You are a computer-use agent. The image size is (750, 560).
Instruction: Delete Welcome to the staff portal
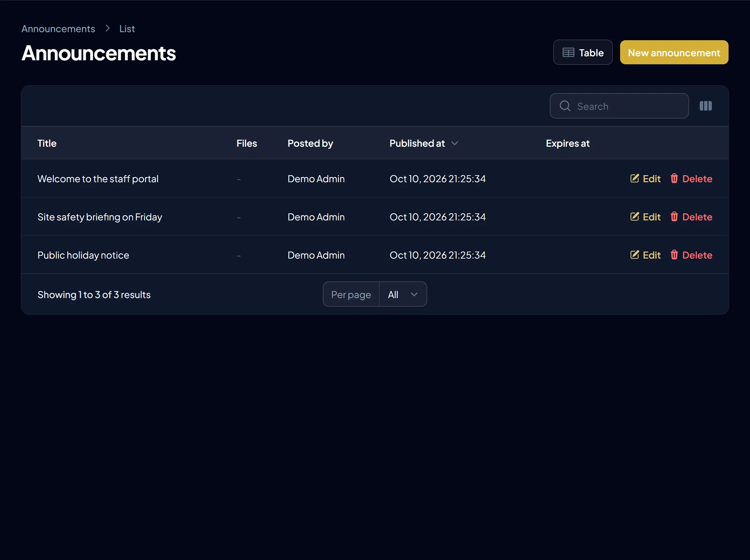coord(691,179)
